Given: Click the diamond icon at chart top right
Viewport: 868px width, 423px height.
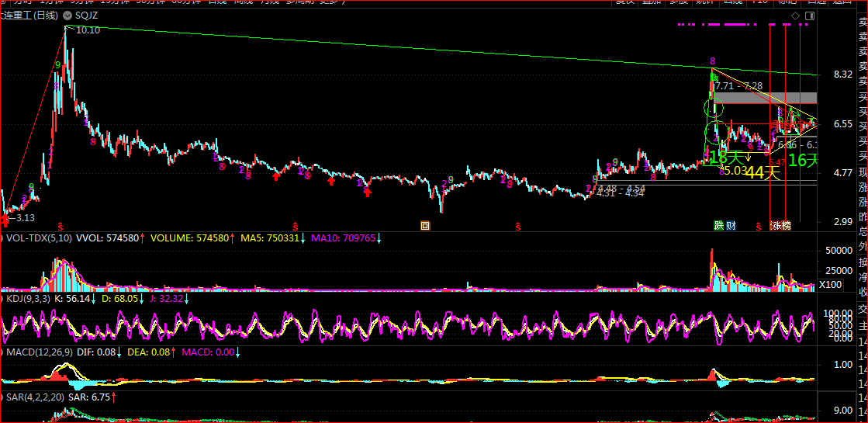Looking at the screenshot, I should tap(795, 16).
